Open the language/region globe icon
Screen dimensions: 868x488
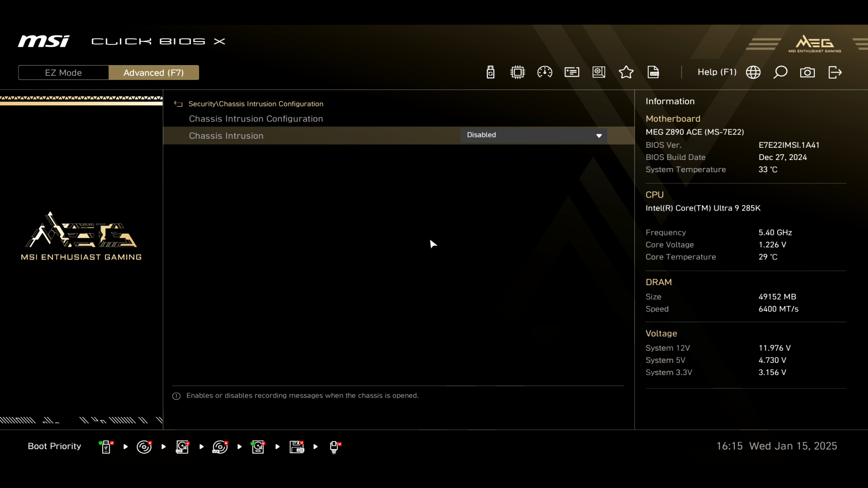[x=754, y=72]
